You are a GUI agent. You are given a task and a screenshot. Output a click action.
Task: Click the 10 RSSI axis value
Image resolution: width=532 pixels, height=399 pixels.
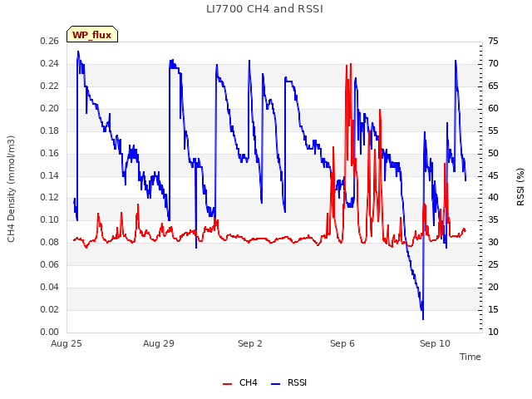493,332
